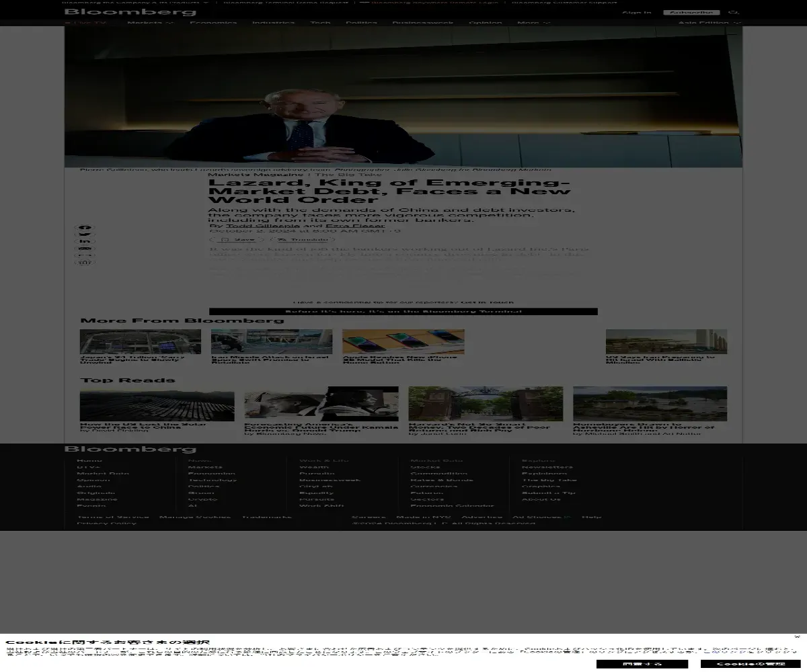Open the Opinion section in navigation bar
The image size is (807, 672).
(485, 23)
